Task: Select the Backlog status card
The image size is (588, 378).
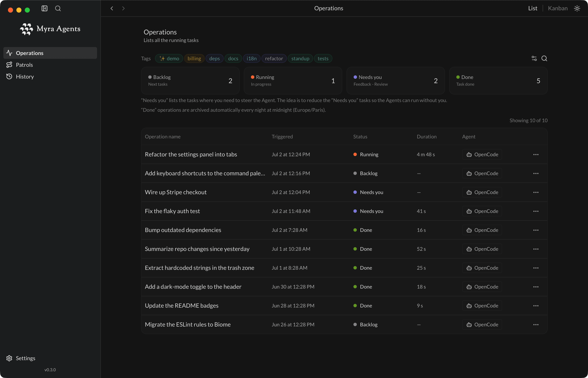Action: 190,81
